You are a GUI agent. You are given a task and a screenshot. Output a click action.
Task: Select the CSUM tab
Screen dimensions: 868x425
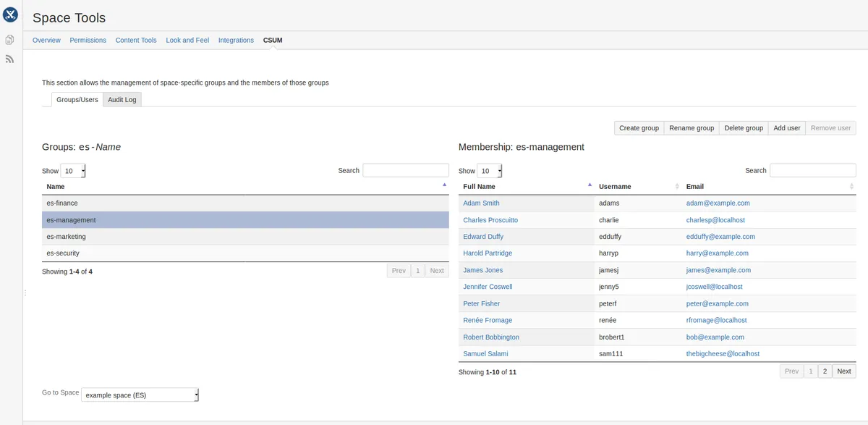point(273,40)
